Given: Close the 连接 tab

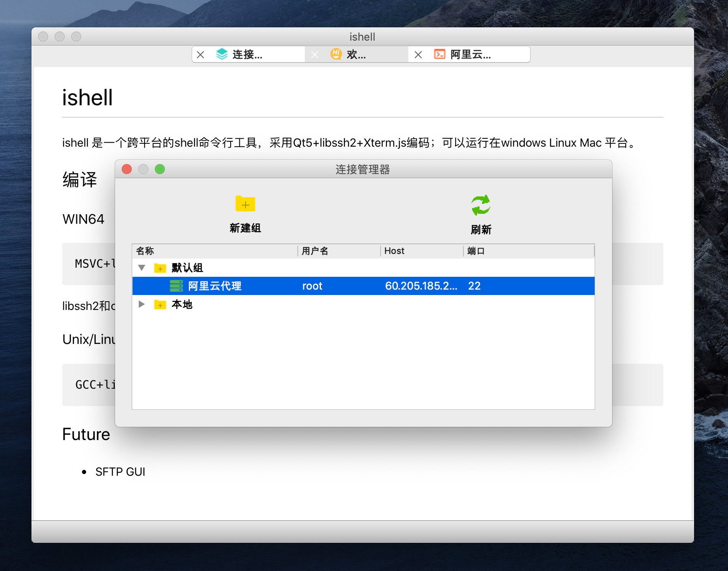Looking at the screenshot, I should [200, 54].
